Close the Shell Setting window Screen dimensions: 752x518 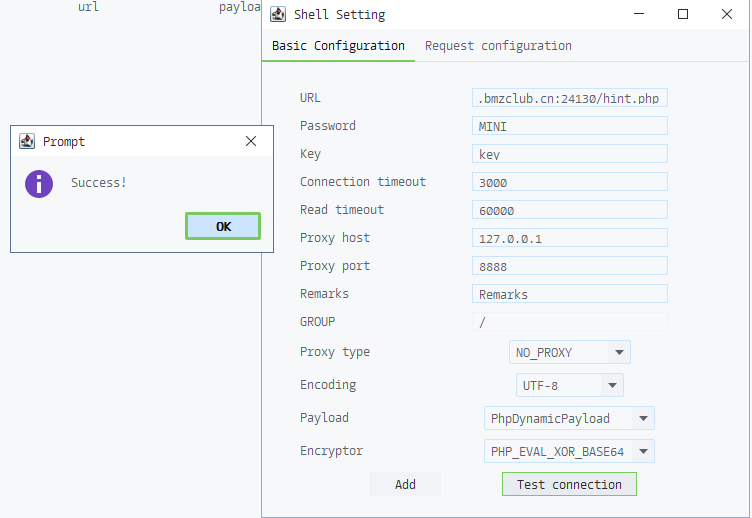[x=726, y=15]
